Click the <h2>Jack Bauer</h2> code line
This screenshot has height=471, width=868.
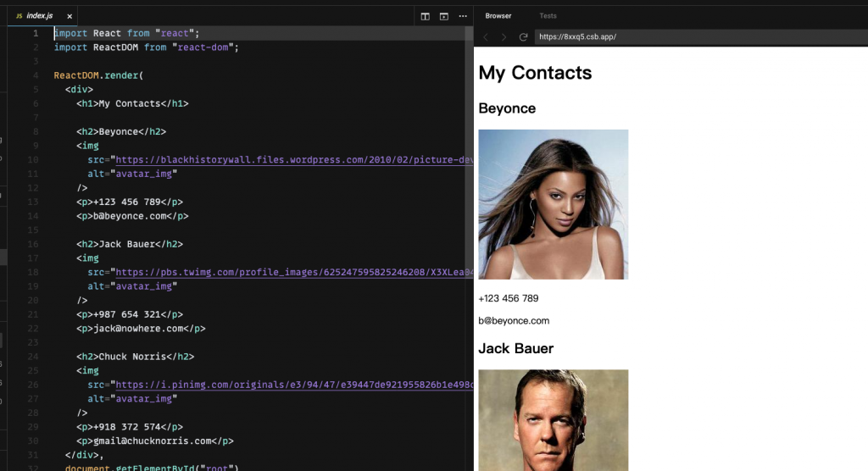(x=130, y=244)
